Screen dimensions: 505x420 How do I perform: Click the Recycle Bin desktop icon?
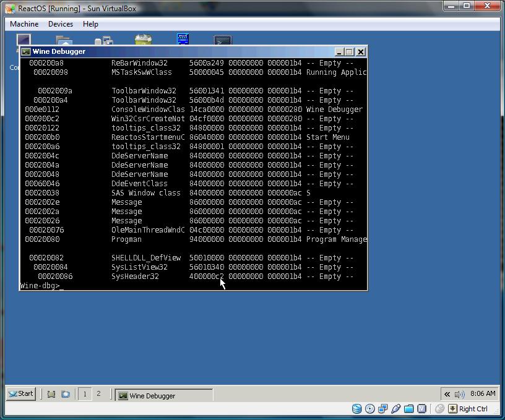coord(143,41)
